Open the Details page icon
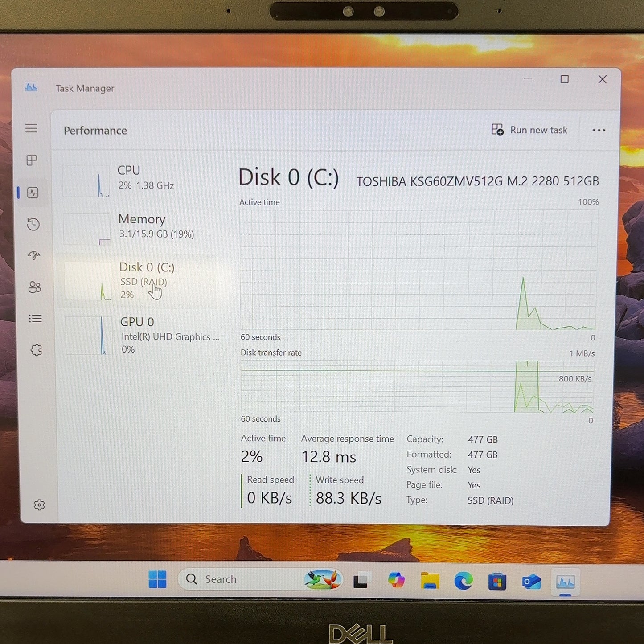Screen dimensions: 644x644 point(35,319)
